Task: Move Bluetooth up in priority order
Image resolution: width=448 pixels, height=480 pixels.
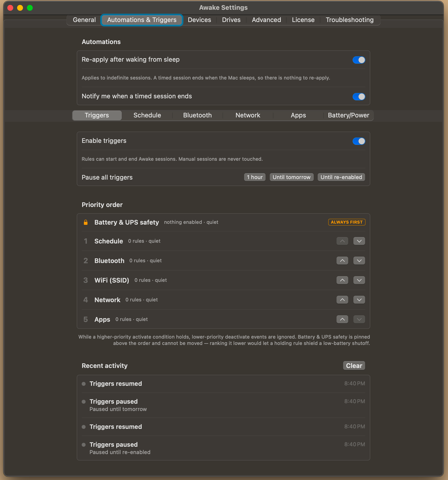Action: pyautogui.click(x=342, y=261)
